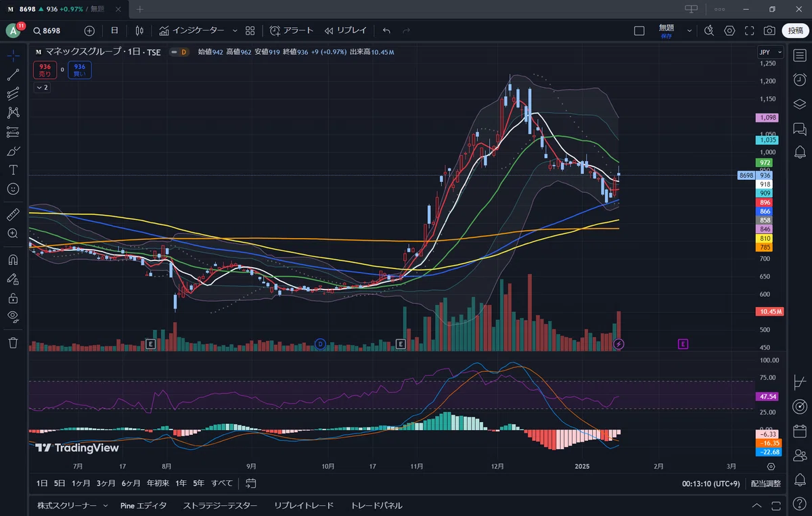Lock all drawing tools
This screenshot has height=516, width=812.
[13, 297]
